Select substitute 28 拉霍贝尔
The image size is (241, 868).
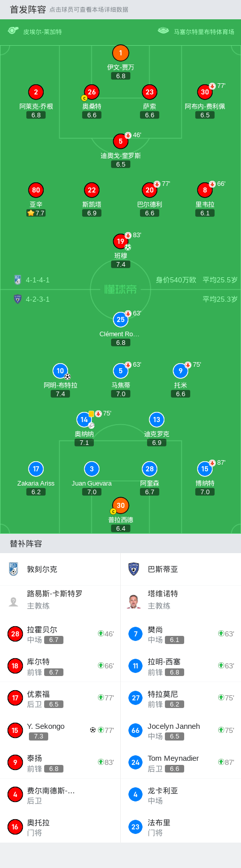[x=60, y=634]
